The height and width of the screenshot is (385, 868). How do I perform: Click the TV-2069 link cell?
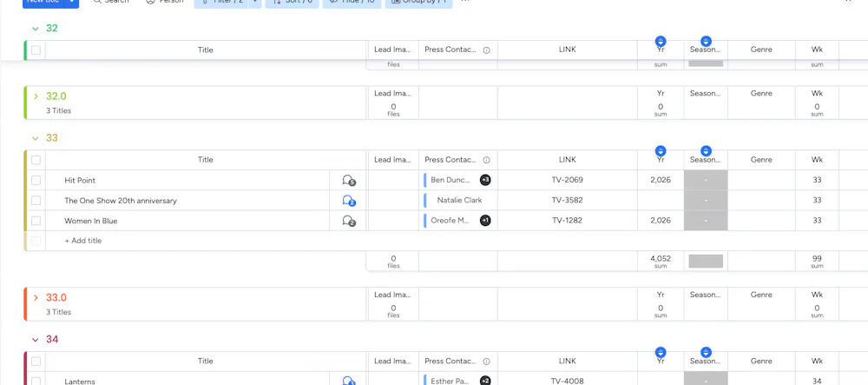point(568,180)
